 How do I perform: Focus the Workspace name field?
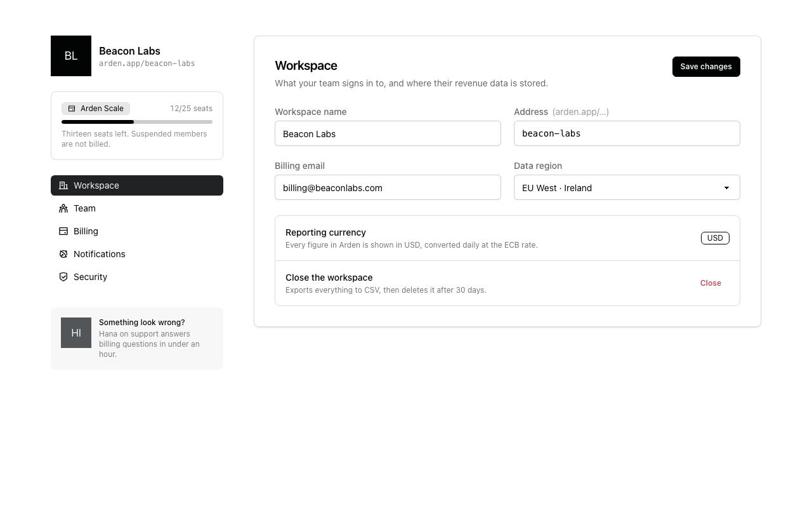pos(388,133)
